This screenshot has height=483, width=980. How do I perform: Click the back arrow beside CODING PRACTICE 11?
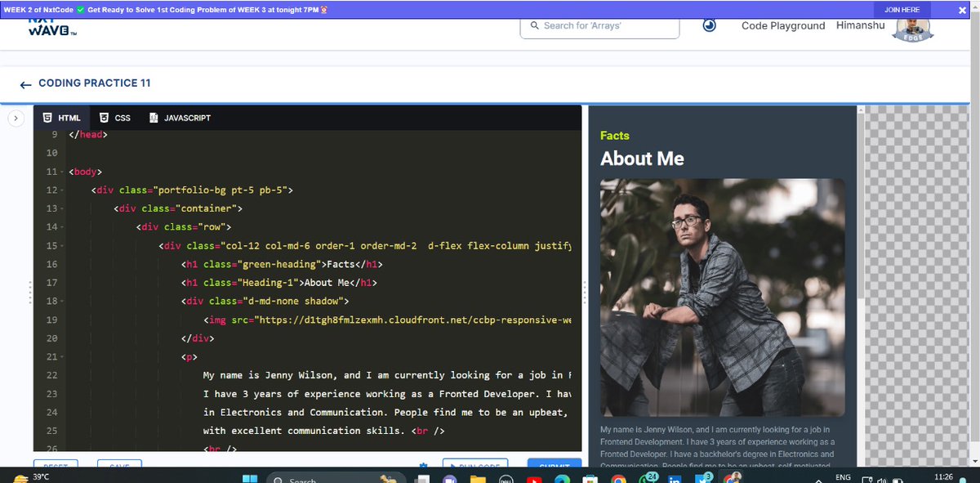tap(25, 83)
